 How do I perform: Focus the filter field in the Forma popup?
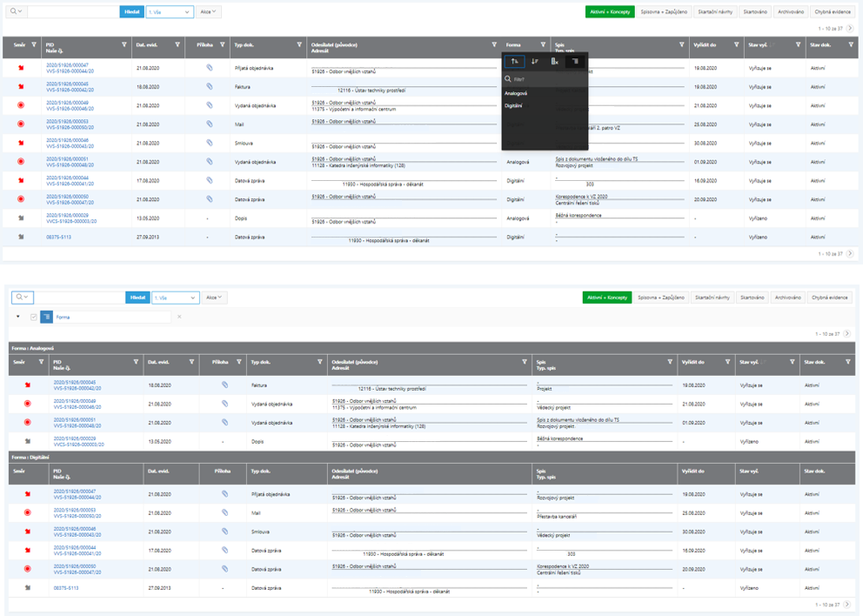549,79
